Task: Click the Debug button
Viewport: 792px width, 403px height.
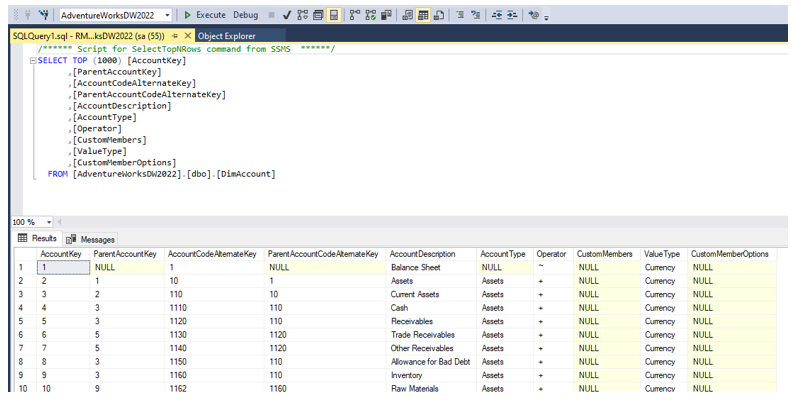Action: click(245, 15)
